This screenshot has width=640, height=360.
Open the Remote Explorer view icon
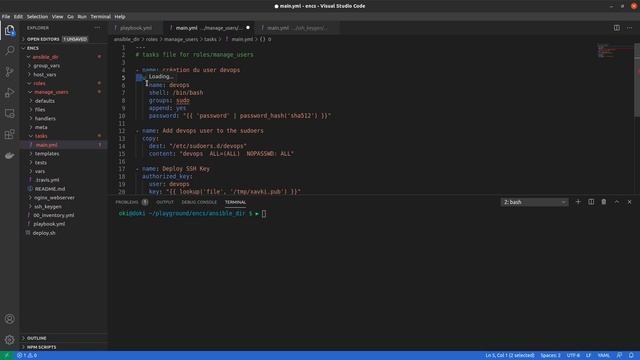coord(9,113)
